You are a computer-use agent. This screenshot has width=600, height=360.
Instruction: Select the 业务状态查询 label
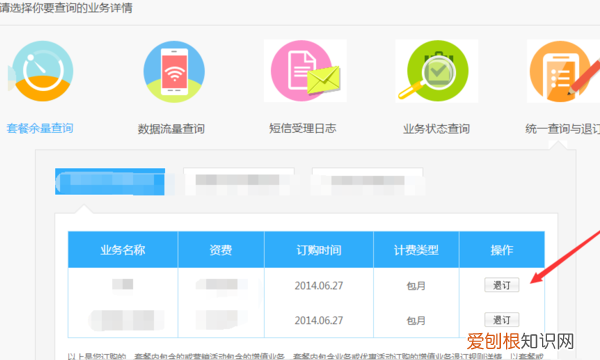click(436, 129)
